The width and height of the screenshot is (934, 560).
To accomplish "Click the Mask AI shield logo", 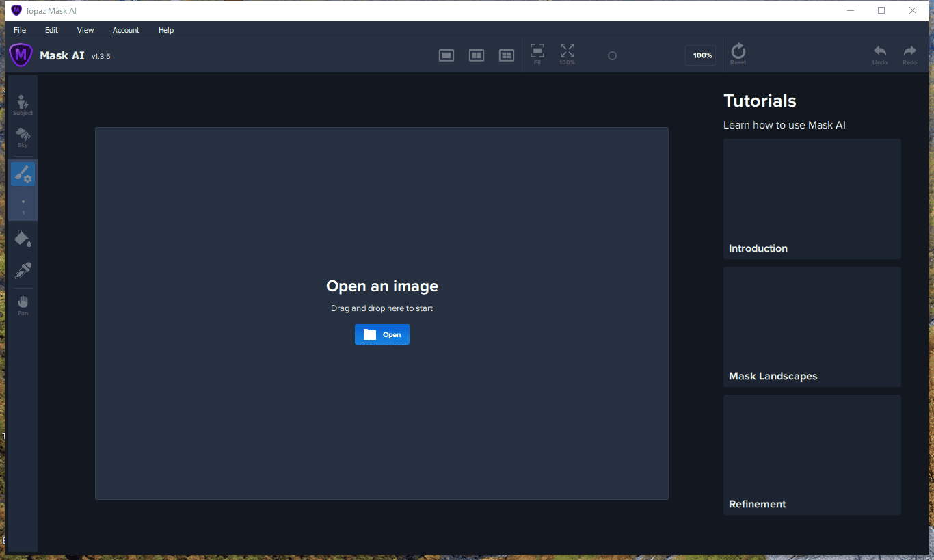I will tap(21, 55).
